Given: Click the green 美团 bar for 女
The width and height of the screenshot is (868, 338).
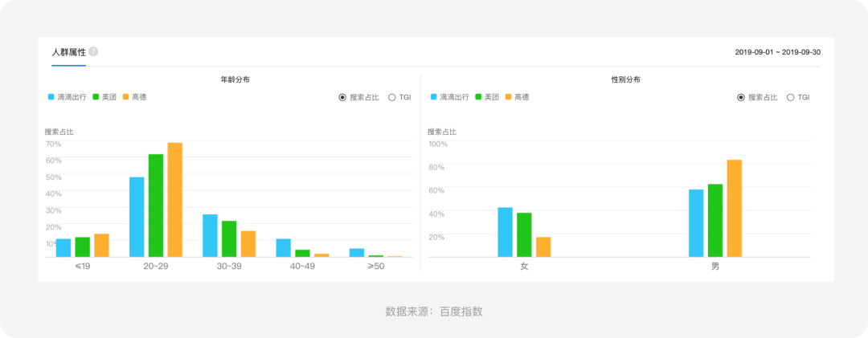Looking at the screenshot, I should click(x=524, y=235).
